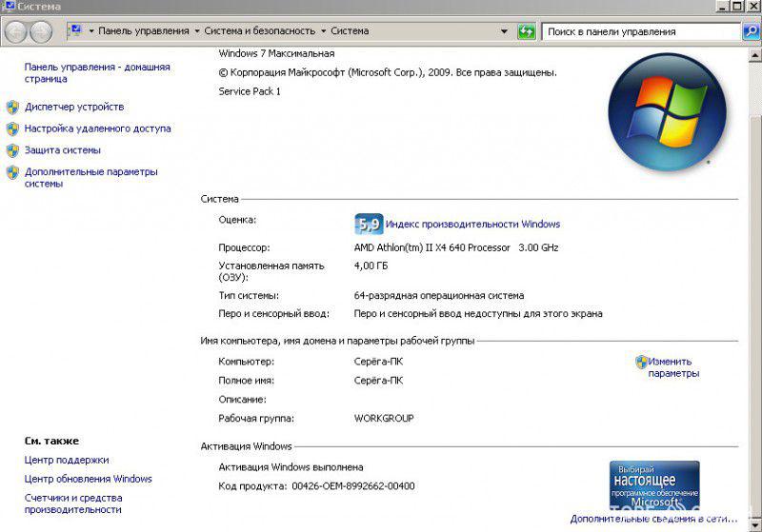Click the computer icon in address bar

click(x=75, y=31)
